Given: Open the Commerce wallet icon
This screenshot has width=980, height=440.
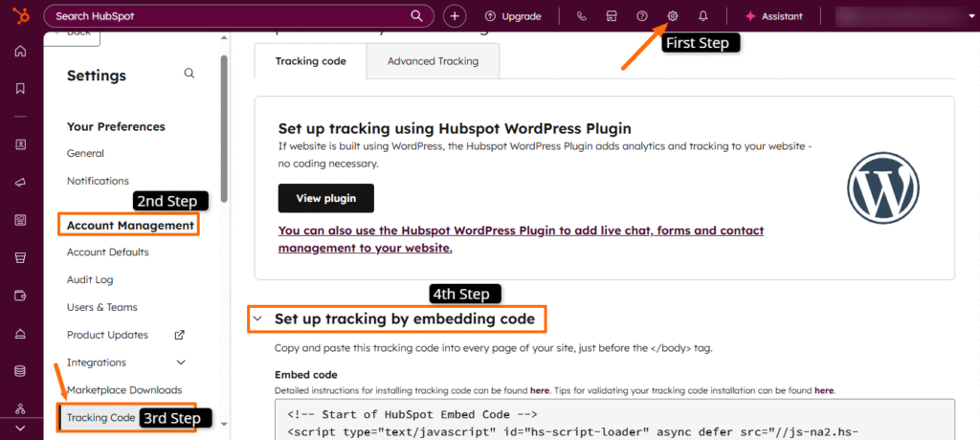Looking at the screenshot, I should (21, 295).
